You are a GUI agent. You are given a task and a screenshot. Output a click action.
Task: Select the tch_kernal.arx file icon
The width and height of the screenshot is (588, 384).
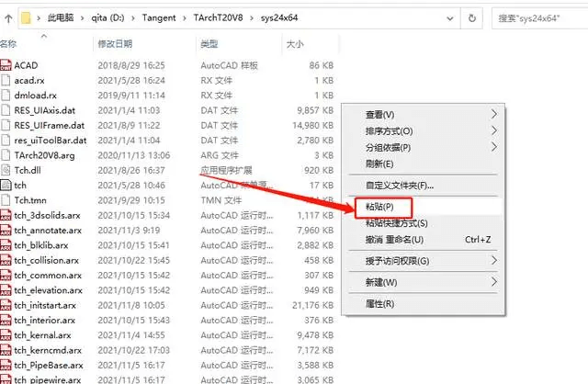[6, 334]
